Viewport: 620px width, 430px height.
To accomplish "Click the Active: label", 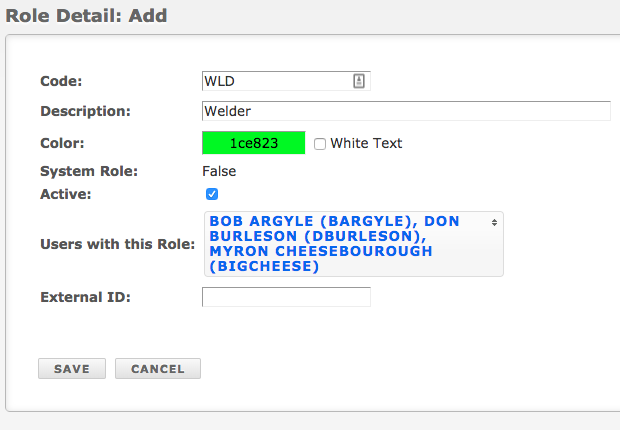I will 66,194.
